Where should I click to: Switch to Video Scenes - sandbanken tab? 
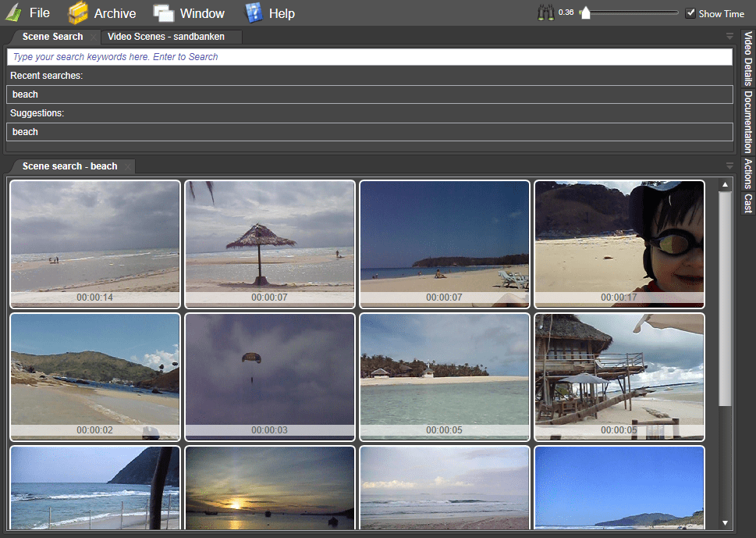click(166, 37)
